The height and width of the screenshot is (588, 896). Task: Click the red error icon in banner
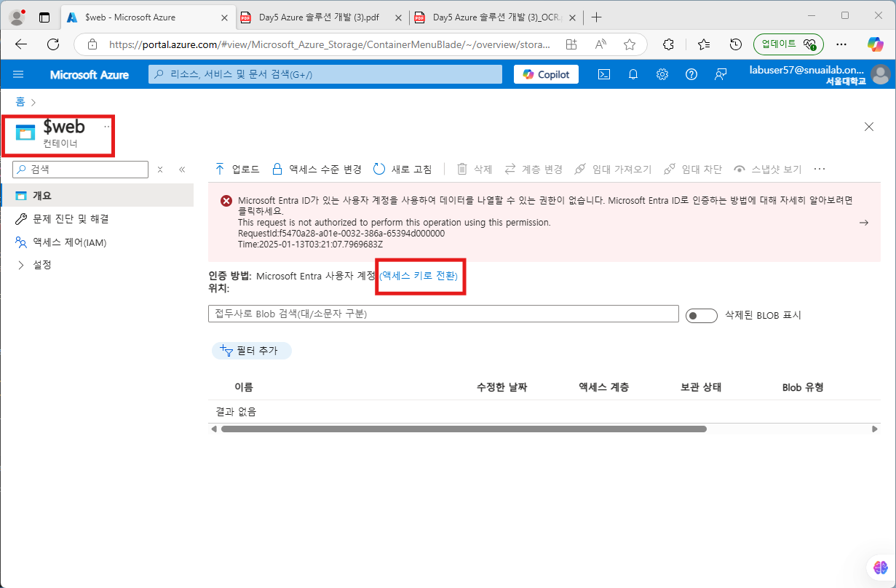click(x=226, y=201)
